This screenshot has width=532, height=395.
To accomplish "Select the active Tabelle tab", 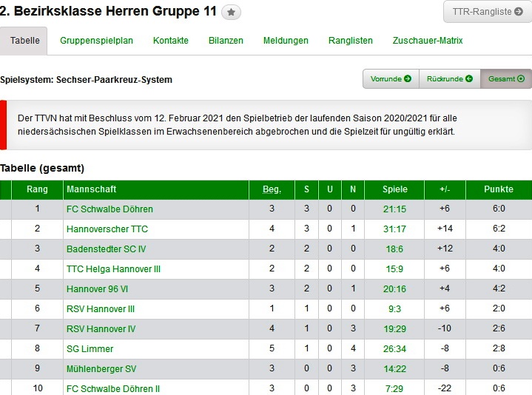I will pos(25,41).
